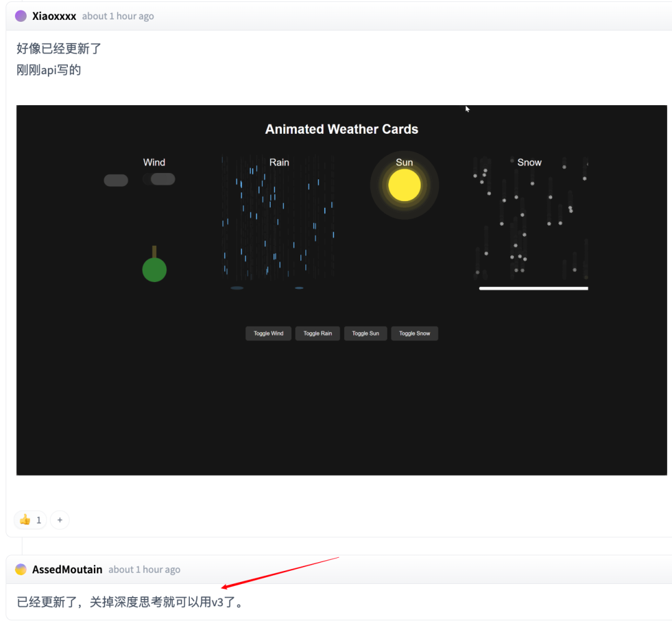The image size is (672, 630).
Task: Click the green tree in the Wind card
Action: point(154,264)
